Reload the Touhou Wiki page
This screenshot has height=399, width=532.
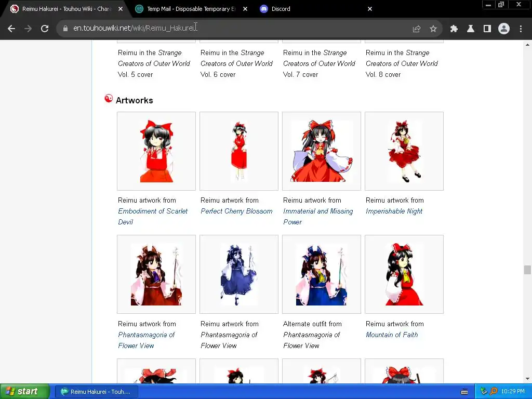(x=45, y=29)
